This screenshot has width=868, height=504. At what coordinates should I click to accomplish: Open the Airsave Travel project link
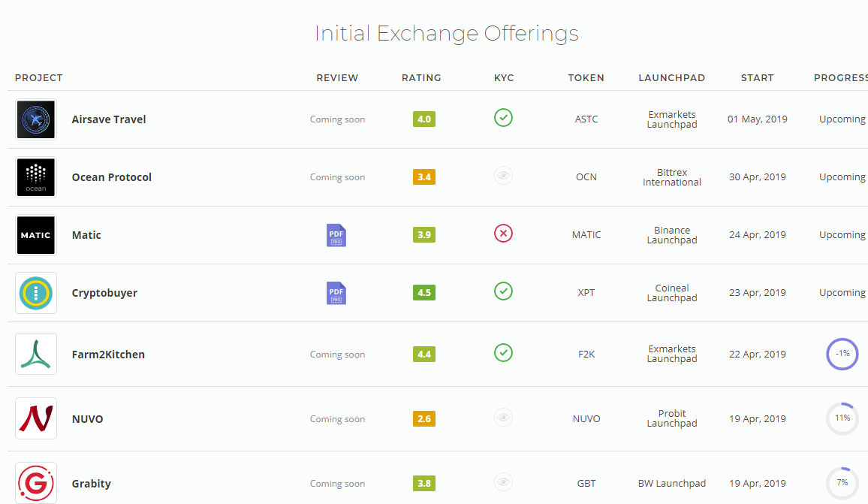109,119
